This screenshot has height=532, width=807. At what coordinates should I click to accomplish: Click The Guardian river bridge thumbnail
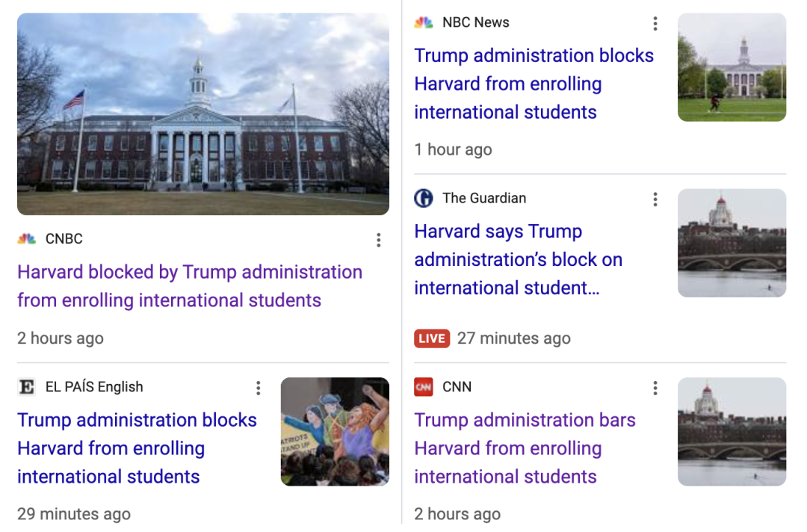[732, 244]
